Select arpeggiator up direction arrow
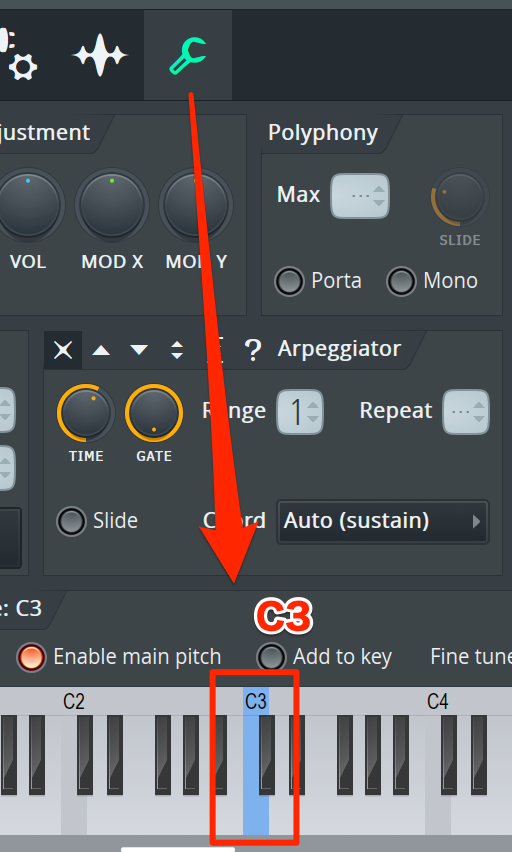 click(x=101, y=350)
